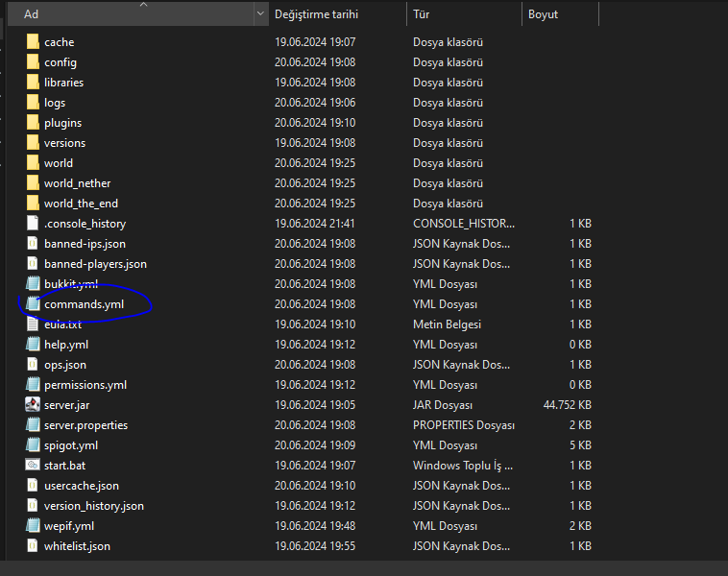Select the file name spigot.yml

pos(71,445)
